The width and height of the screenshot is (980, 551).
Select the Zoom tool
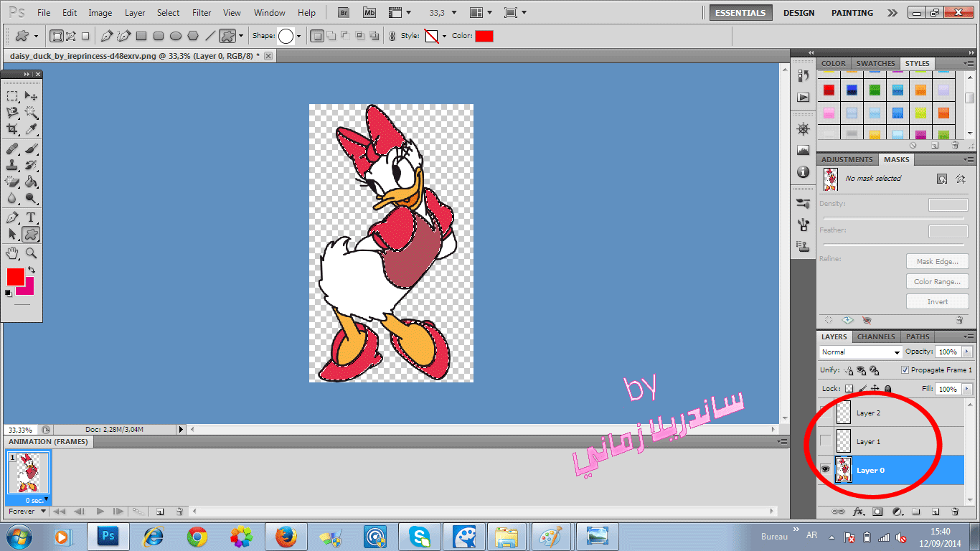point(31,253)
